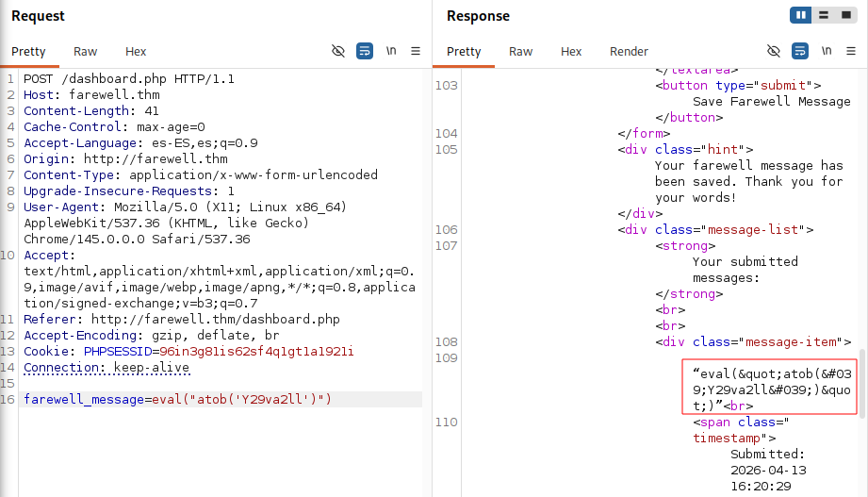Screen dimensions: 868x497
Task: Switch to Response Raw tab
Action: [521, 52]
